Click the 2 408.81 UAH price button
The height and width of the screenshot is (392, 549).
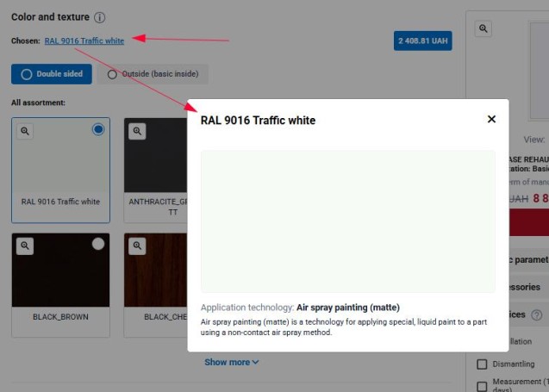point(422,40)
